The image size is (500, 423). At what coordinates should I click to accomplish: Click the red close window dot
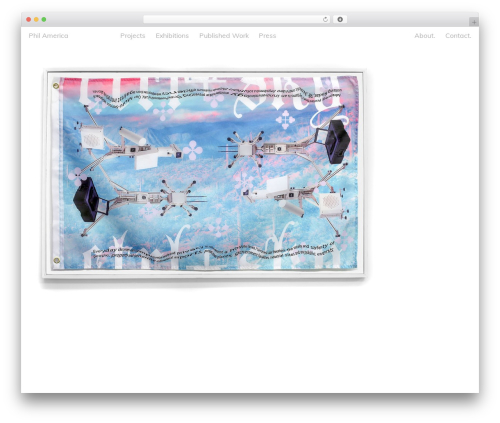[x=29, y=19]
